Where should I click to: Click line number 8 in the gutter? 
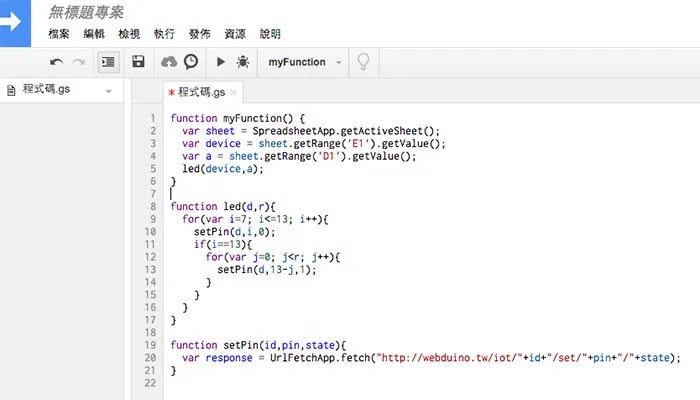pyautogui.click(x=153, y=207)
